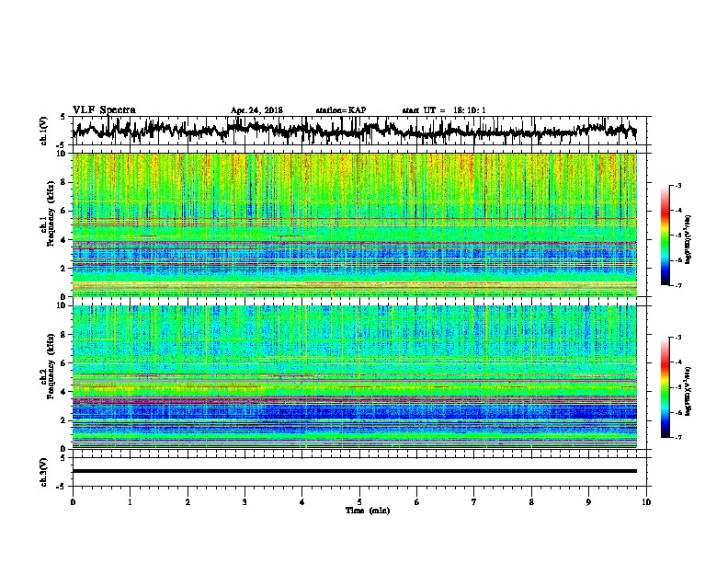Click the ch.1 color scale bar

pyautogui.click(x=665, y=236)
